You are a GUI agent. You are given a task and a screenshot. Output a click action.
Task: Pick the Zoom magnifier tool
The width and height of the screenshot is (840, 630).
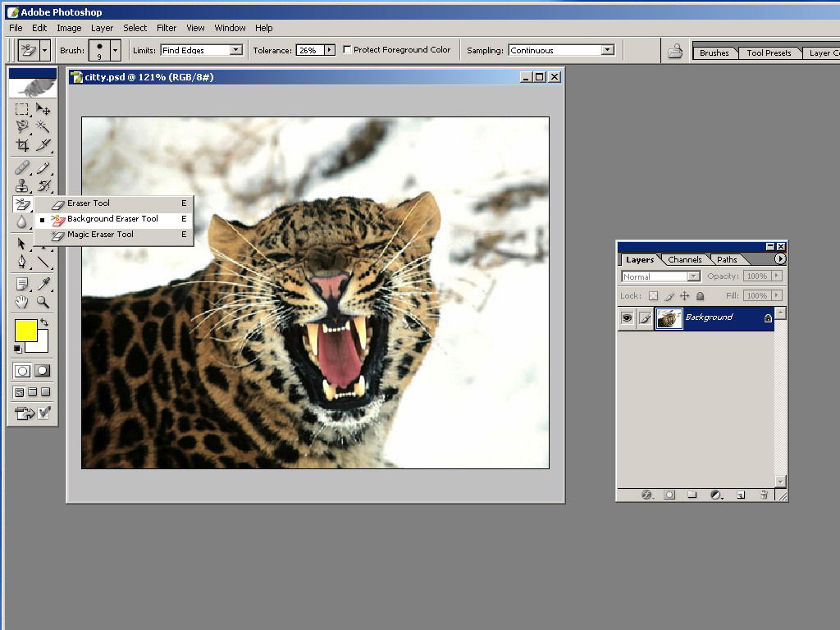43,302
